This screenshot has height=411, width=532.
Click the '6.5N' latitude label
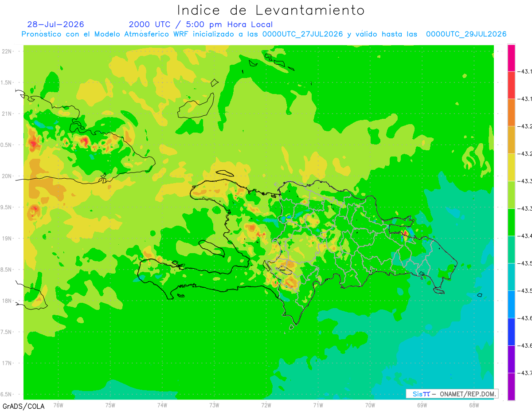click(x=7, y=394)
